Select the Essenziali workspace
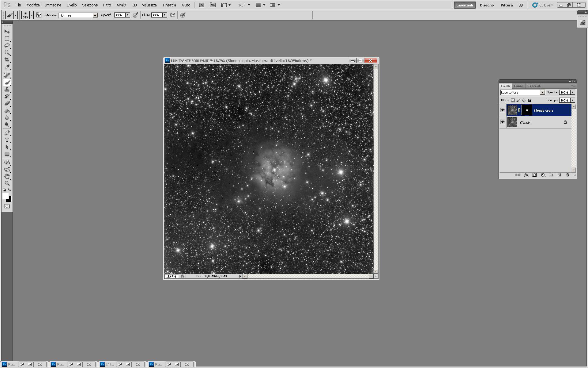 pos(465,5)
